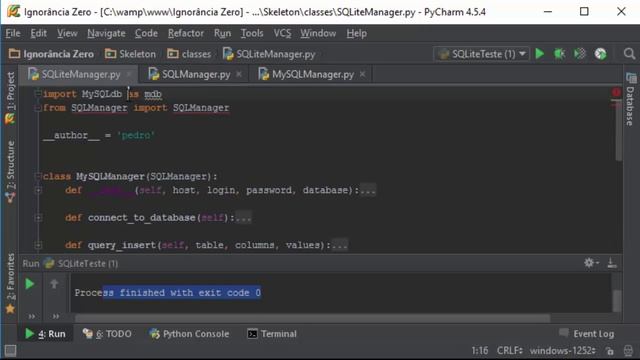Close the MySQLManager.py tab
640x360 pixels.
[x=362, y=74]
